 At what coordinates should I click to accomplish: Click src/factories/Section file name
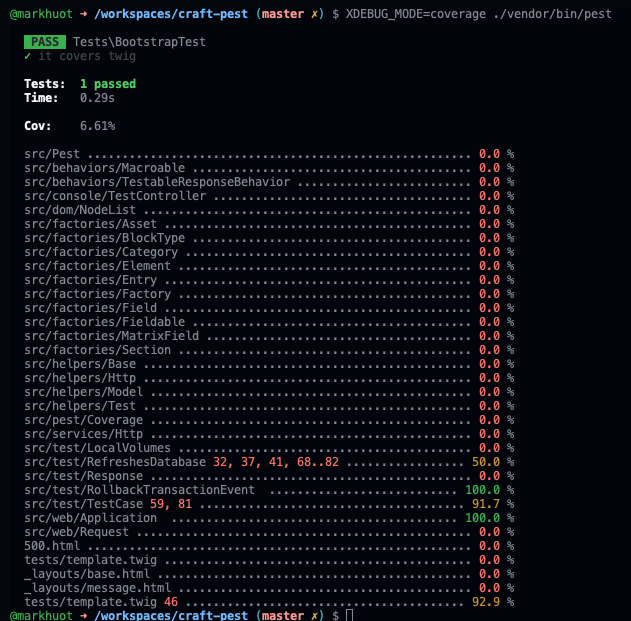pos(97,350)
